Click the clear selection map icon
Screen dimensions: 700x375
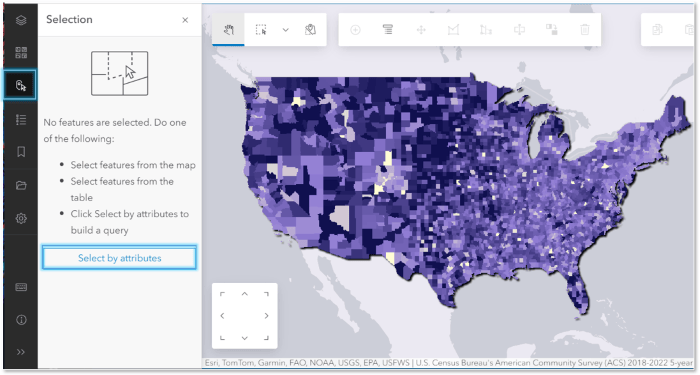(x=310, y=30)
